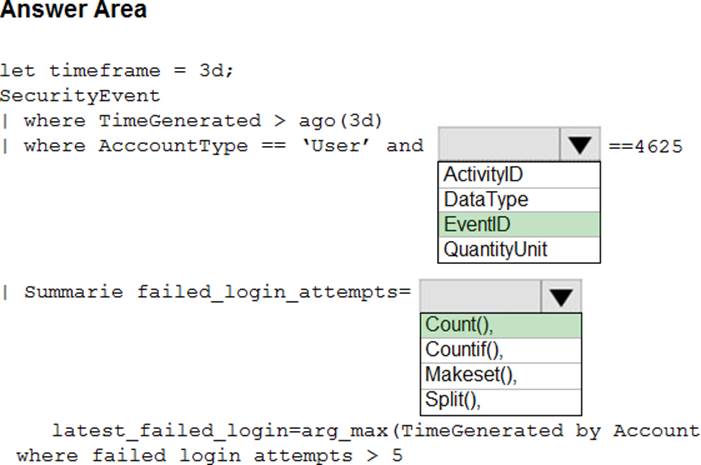Click the SecurityEvent table name
Image resolution: width=701 pixels, height=465 pixels.
(x=80, y=96)
